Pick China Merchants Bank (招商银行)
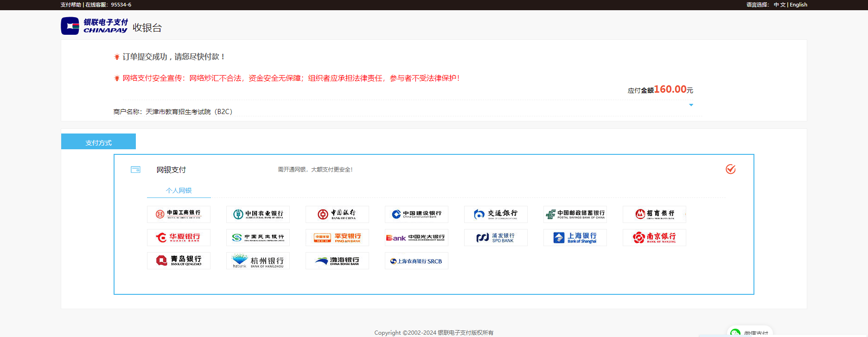This screenshot has height=337, width=868. [654, 214]
